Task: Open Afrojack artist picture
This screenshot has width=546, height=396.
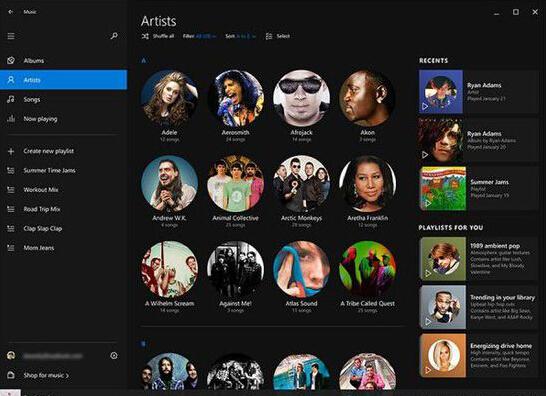Action: [302, 98]
